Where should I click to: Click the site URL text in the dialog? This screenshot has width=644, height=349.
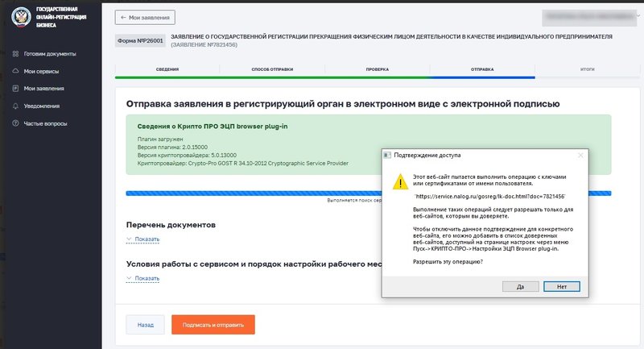point(489,197)
